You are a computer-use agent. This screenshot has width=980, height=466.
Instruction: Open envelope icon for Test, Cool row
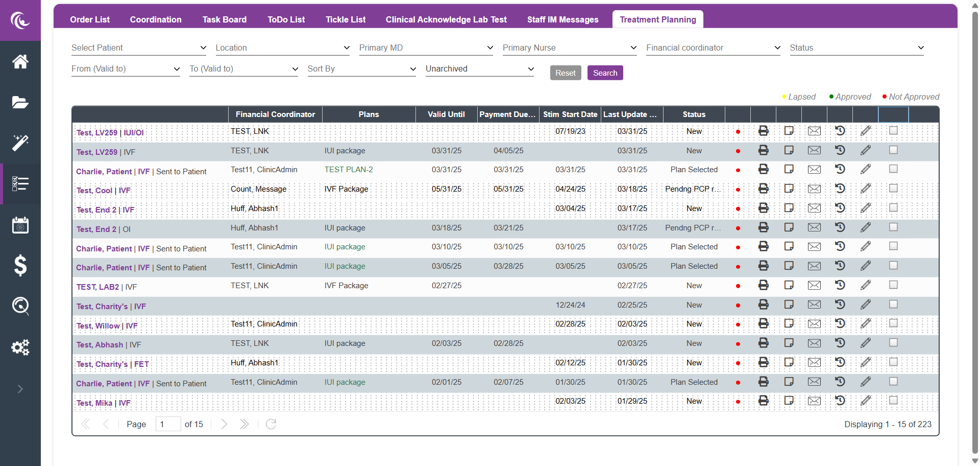click(x=814, y=189)
